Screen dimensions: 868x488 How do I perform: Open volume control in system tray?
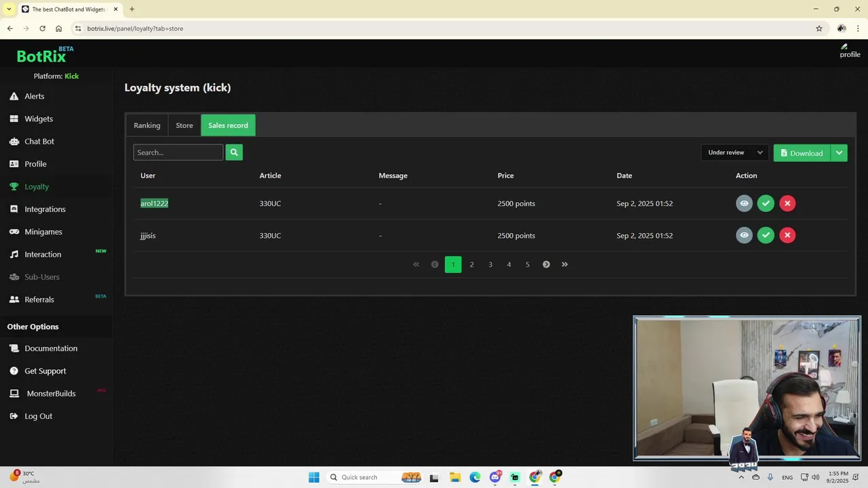tap(815, 477)
